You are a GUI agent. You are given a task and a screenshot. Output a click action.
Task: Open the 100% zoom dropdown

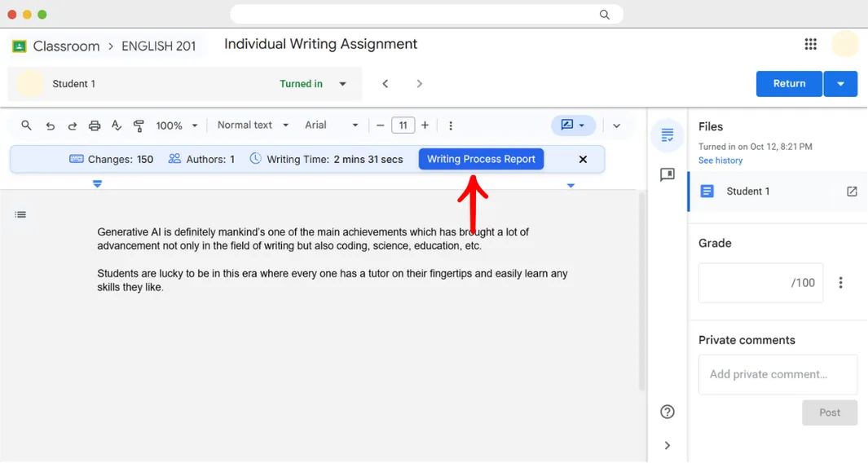(x=177, y=126)
